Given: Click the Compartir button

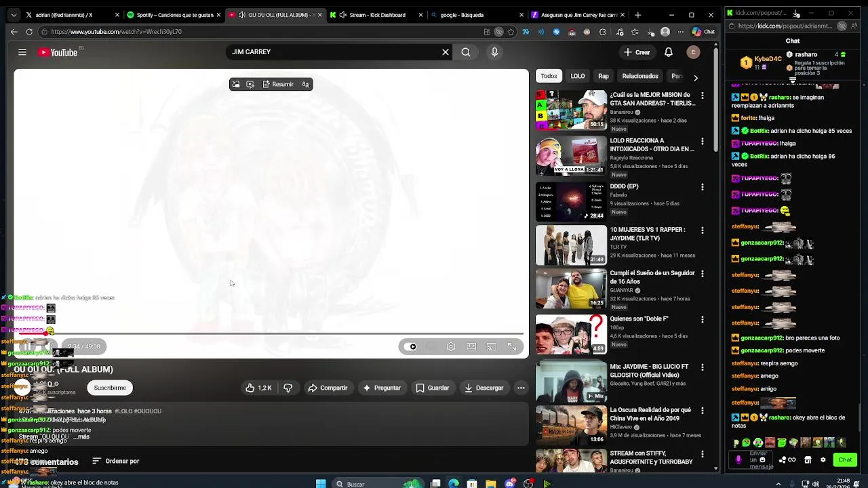Looking at the screenshot, I should (x=328, y=388).
